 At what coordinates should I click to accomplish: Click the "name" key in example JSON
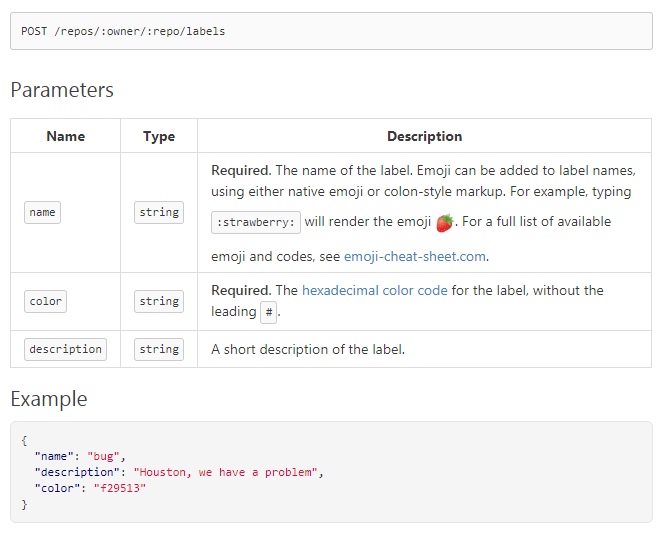click(54, 456)
